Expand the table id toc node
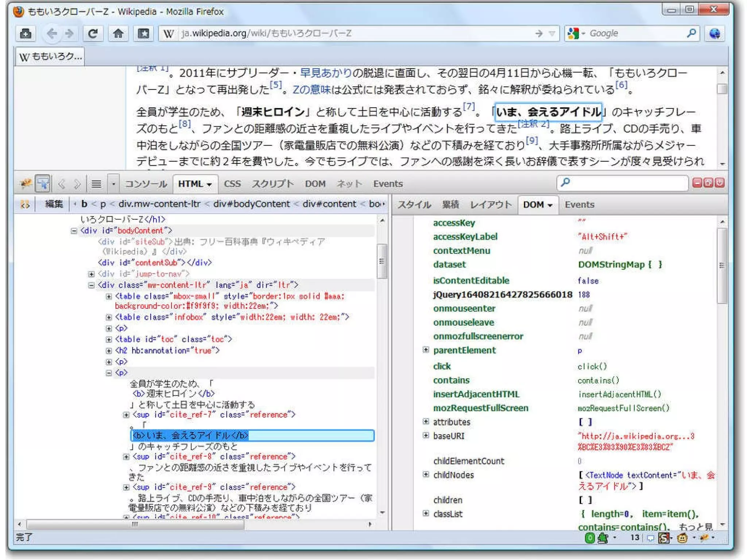Viewport: 747px width, 560px height. pos(109,340)
